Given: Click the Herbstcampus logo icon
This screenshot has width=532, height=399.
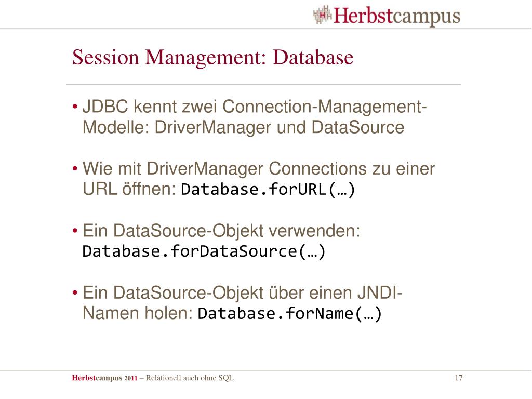Looking at the screenshot, I should [322, 15].
